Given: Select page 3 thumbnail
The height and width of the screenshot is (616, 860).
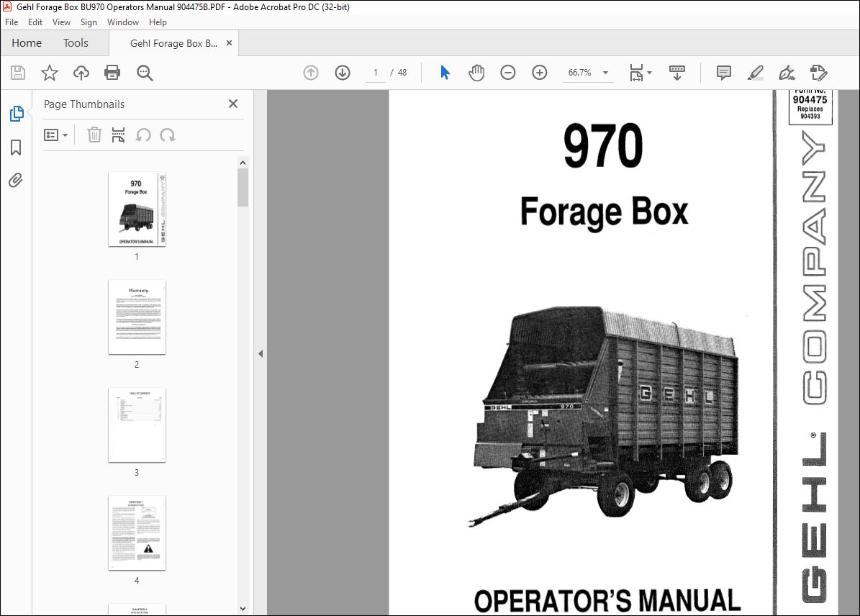Looking at the screenshot, I should click(137, 425).
